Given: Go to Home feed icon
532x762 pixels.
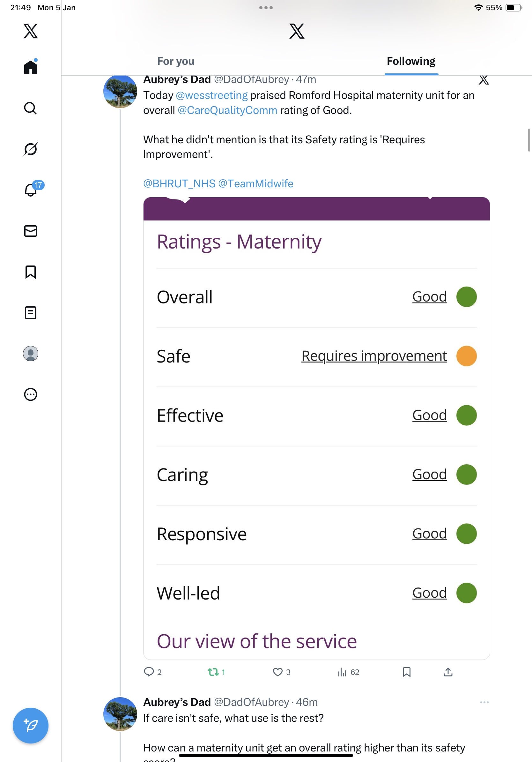Looking at the screenshot, I should tap(31, 67).
